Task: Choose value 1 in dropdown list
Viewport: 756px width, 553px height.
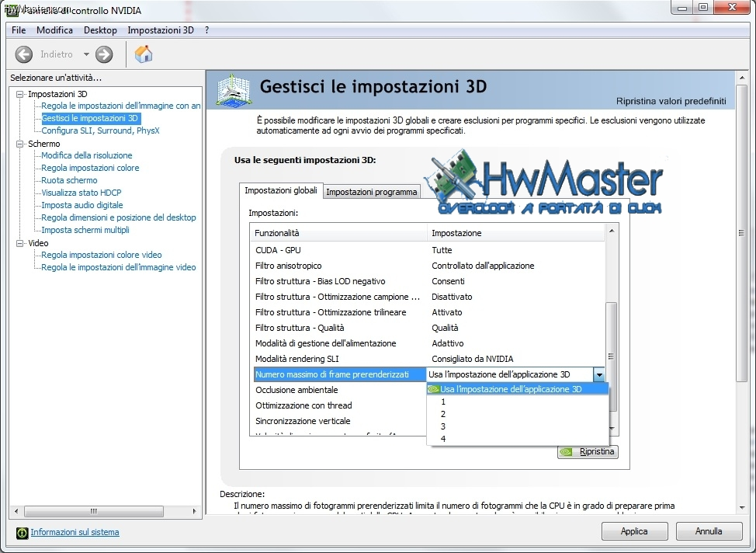Action: tap(518, 402)
